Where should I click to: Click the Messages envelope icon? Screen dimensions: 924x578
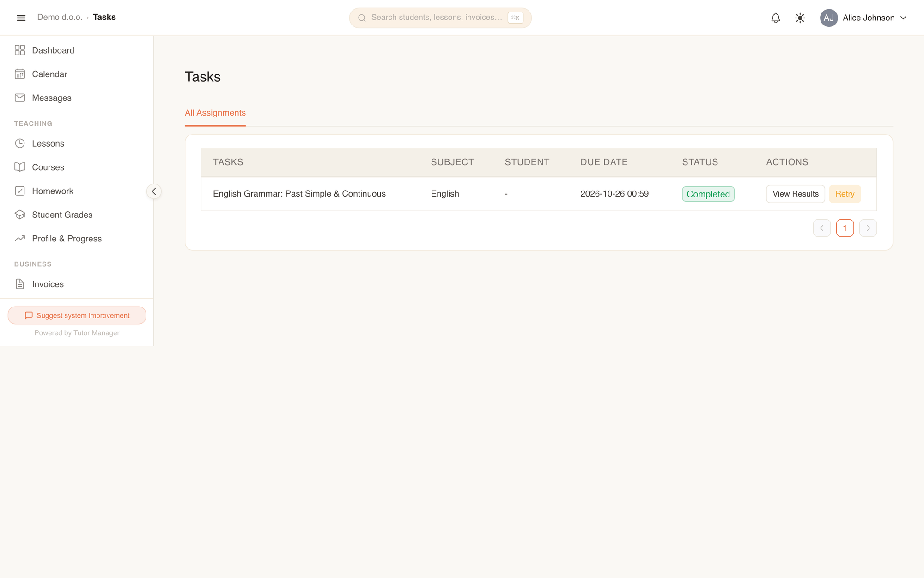(20, 98)
